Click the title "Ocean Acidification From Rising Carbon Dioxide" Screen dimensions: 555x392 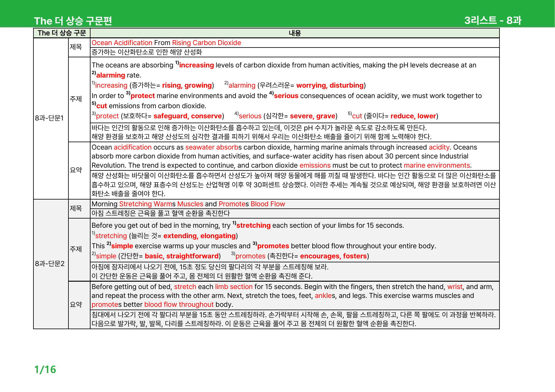point(166,43)
